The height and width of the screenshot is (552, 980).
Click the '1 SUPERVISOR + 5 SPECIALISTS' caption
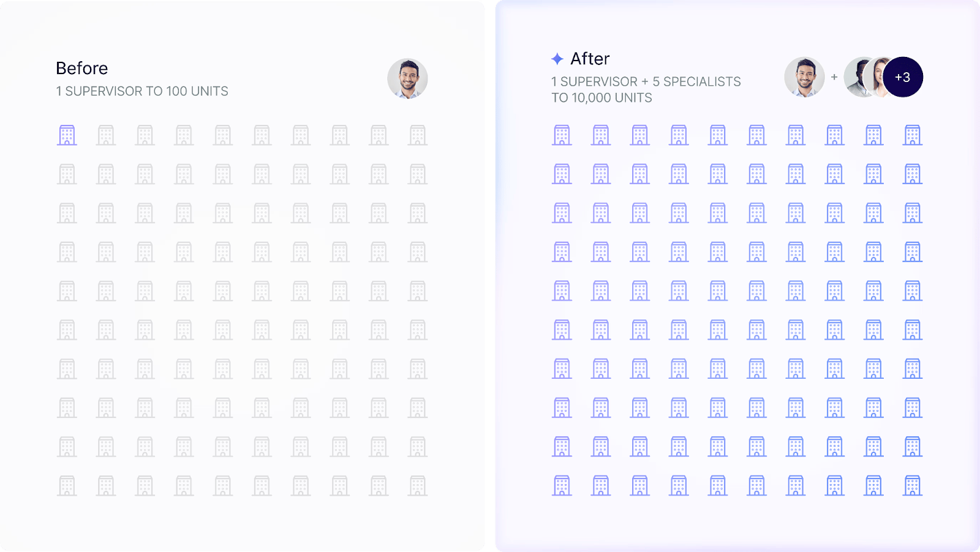pyautogui.click(x=646, y=81)
